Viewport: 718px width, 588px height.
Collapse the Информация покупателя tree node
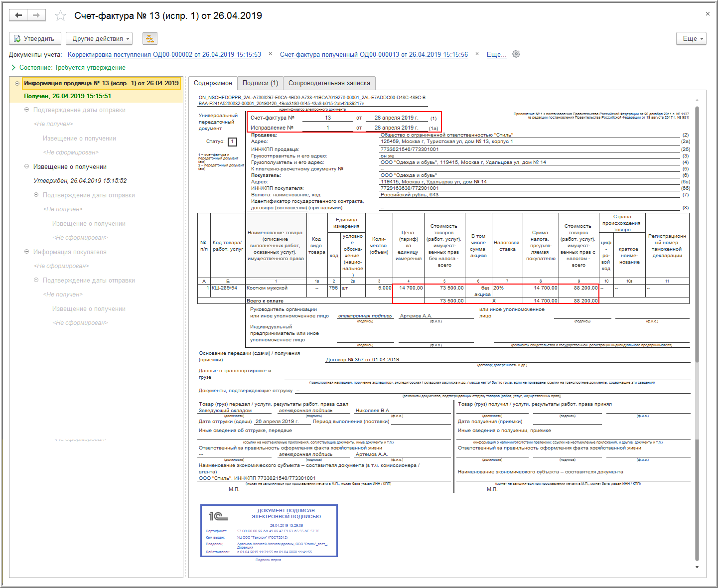(x=27, y=252)
